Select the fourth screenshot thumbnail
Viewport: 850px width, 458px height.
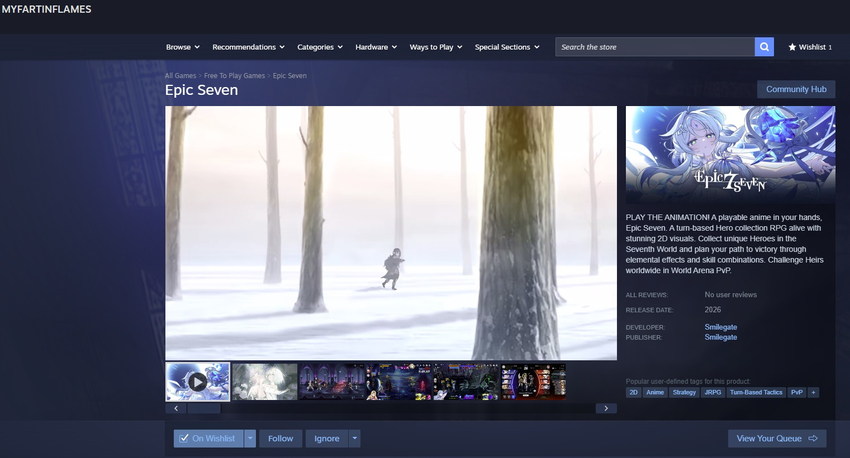pyautogui.click(x=399, y=382)
